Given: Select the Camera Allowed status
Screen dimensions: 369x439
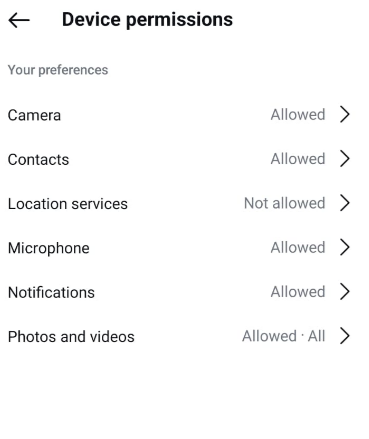Looking at the screenshot, I should (298, 115).
